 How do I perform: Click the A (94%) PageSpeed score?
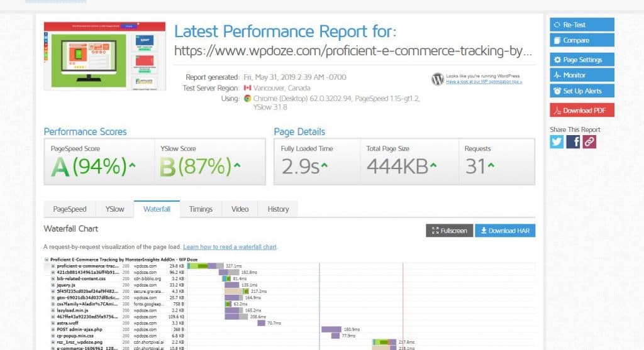(89, 167)
